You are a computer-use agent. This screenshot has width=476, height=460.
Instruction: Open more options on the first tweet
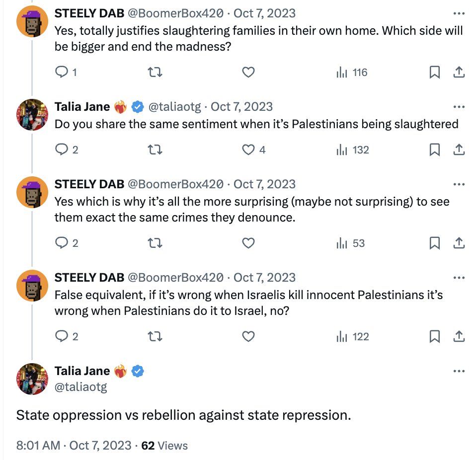459,13
